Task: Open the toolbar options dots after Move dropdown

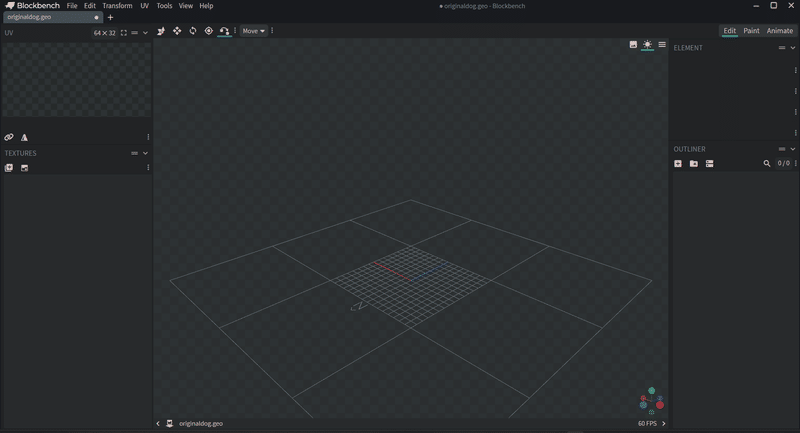Action: [x=272, y=31]
